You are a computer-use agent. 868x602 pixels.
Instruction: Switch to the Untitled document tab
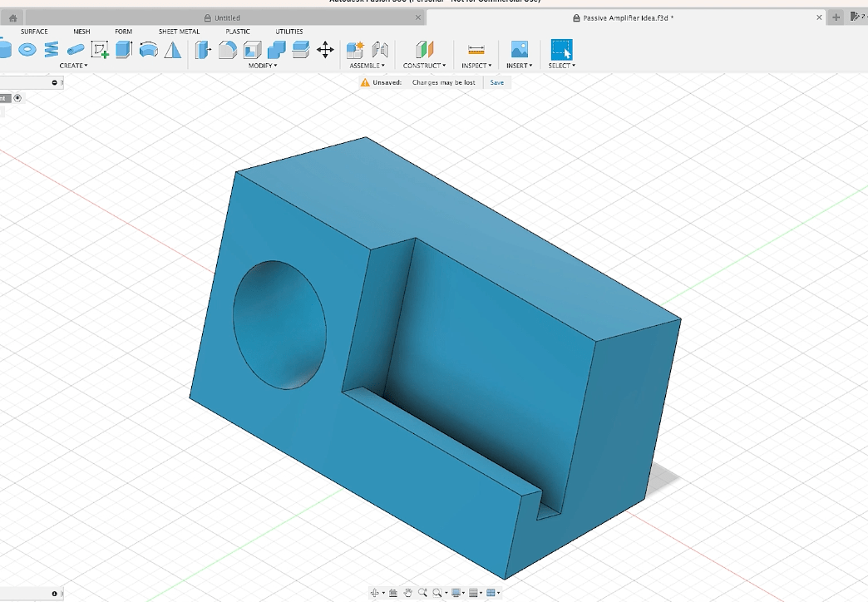224,17
